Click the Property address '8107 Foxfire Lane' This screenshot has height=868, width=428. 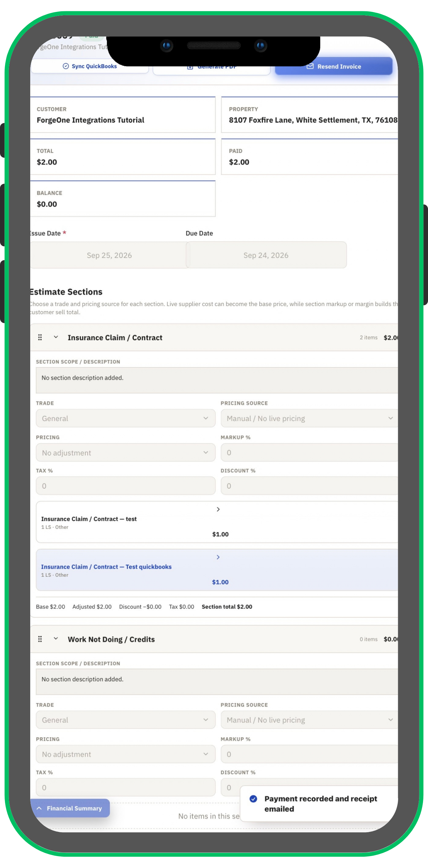[313, 120]
